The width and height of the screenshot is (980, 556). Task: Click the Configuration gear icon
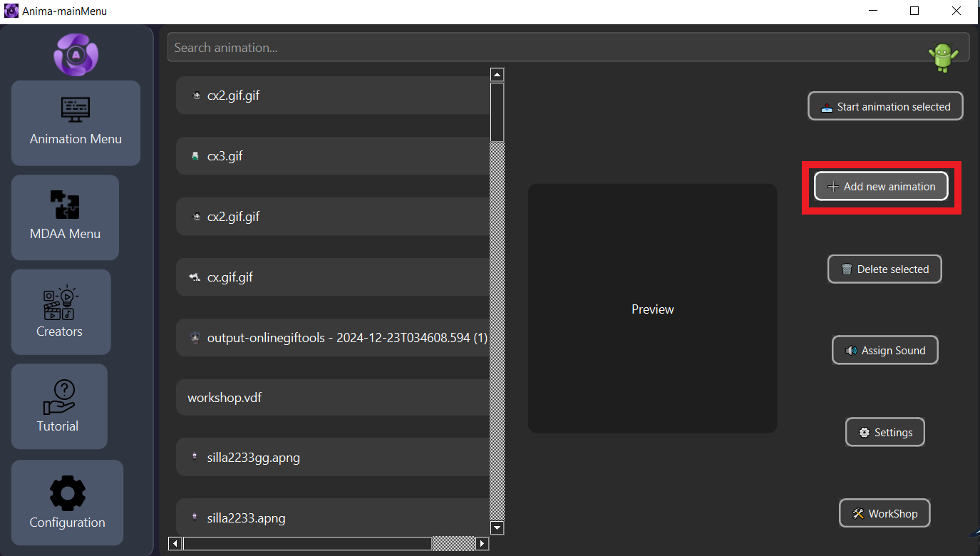67,493
